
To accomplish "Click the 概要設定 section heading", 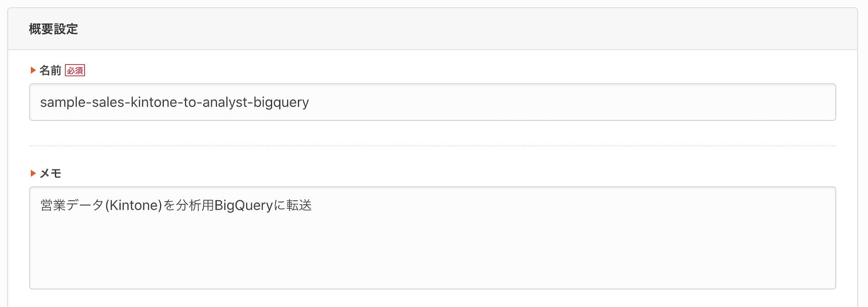I will (x=53, y=29).
